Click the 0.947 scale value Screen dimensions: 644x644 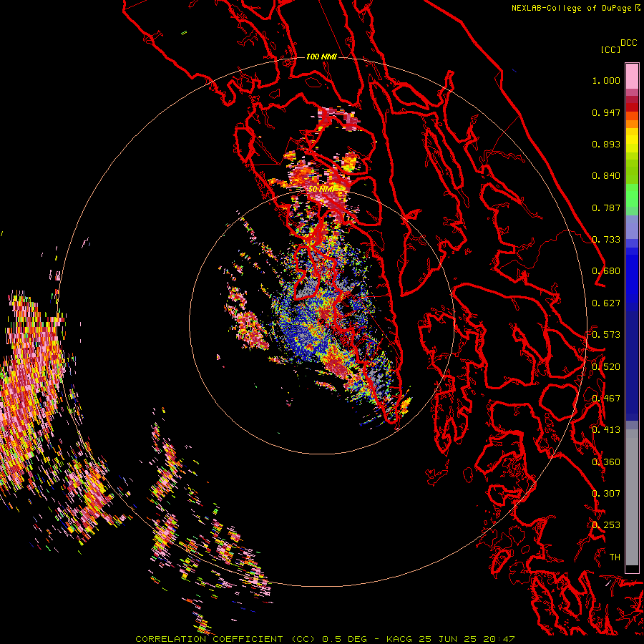coord(606,112)
